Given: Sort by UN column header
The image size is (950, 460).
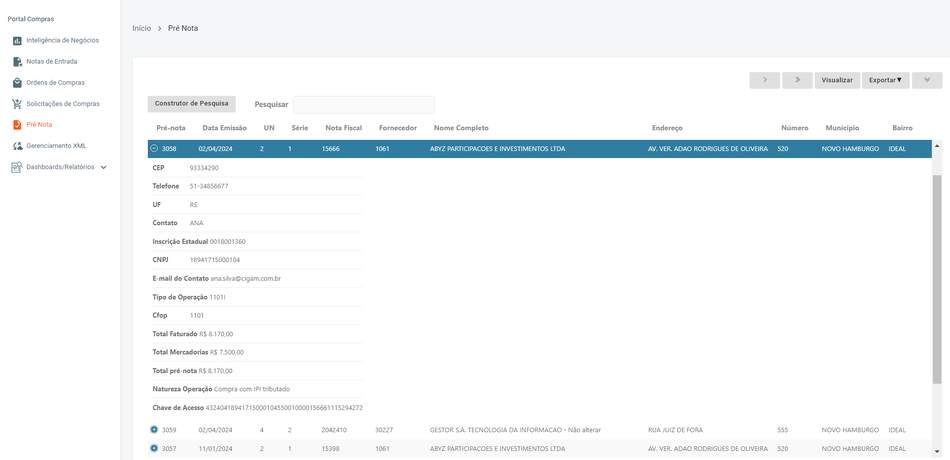Looking at the screenshot, I should point(269,128).
